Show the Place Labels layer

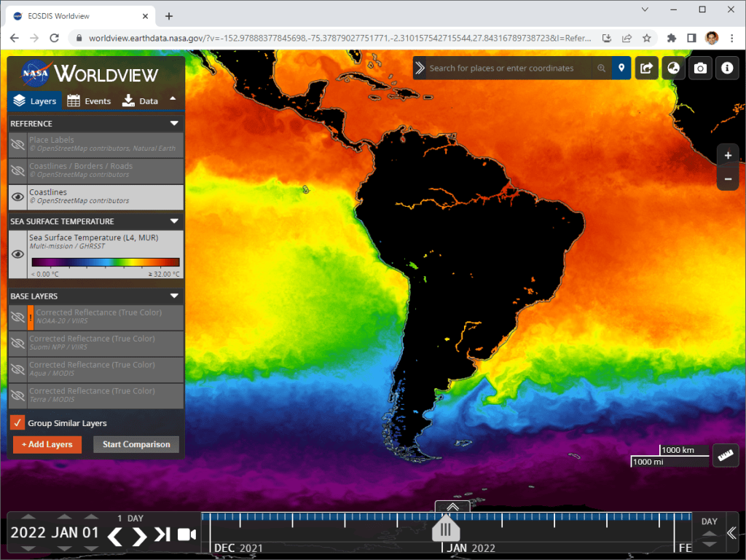tap(18, 144)
